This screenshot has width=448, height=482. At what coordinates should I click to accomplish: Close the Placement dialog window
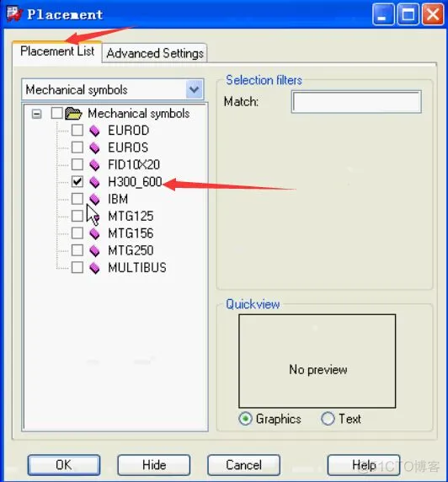[433, 14]
